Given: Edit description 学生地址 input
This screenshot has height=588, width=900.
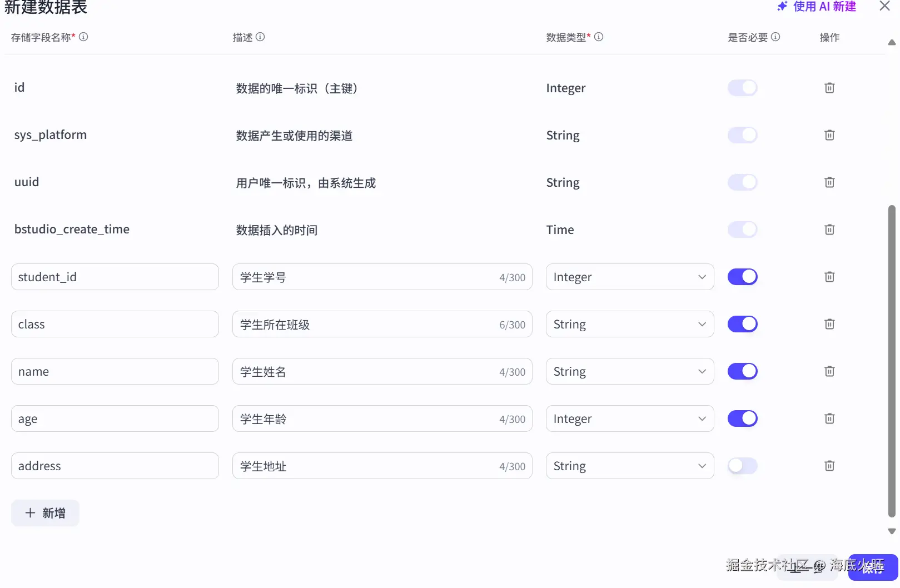Looking at the screenshot, I should point(382,466).
